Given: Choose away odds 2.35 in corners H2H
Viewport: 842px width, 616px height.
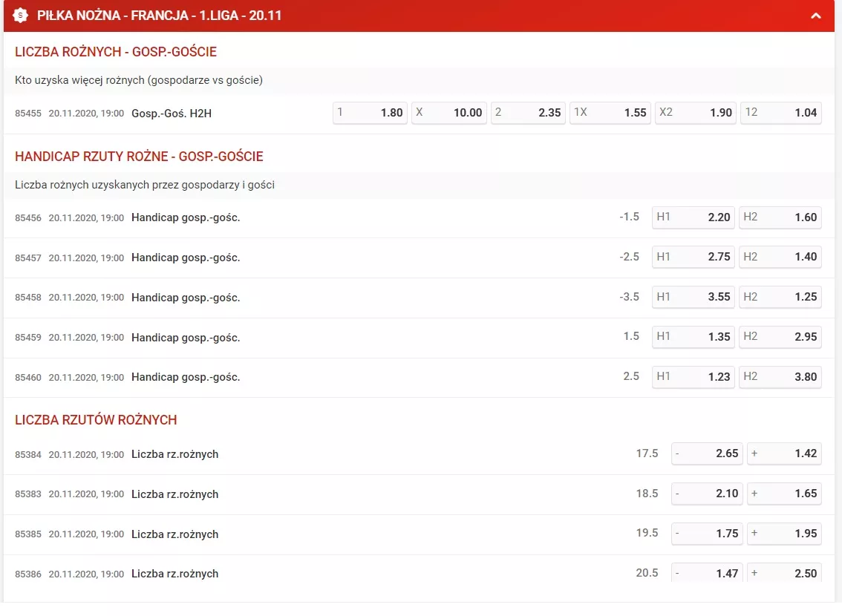Looking at the screenshot, I should click(x=528, y=113).
